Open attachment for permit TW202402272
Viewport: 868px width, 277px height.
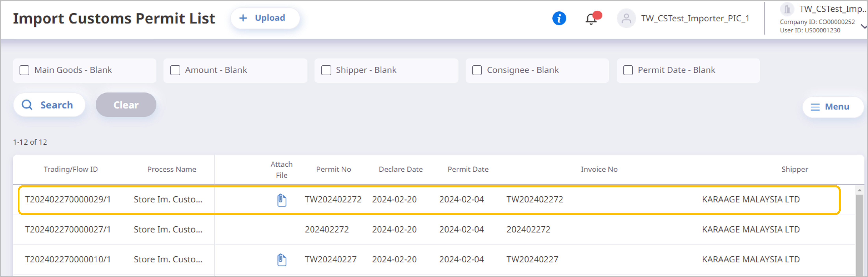pos(282,200)
